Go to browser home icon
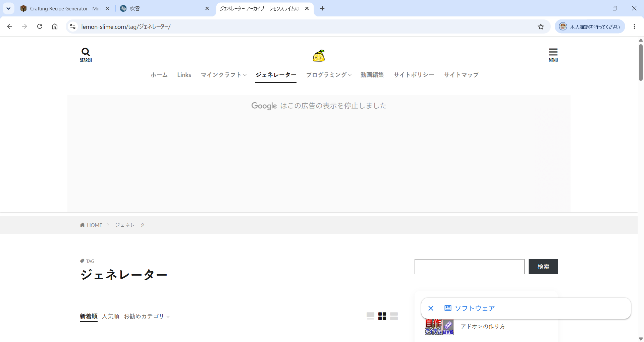The height and width of the screenshot is (342, 644). coord(55,26)
